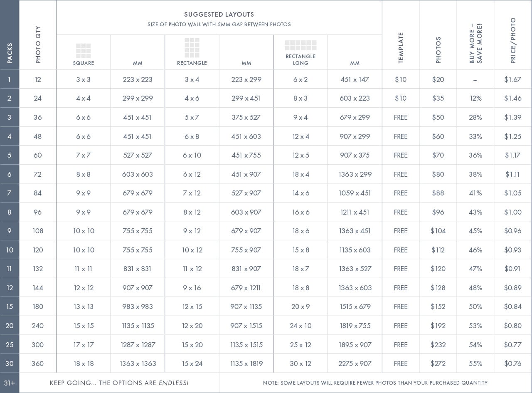Click the note about fewer photos
Image resolution: width=532 pixels, height=393 pixels.
click(375, 383)
